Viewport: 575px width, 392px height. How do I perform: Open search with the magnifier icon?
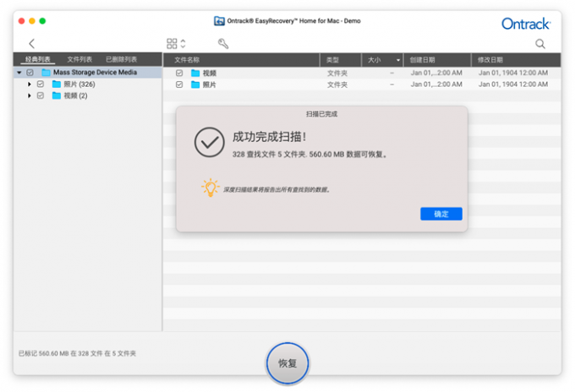pyautogui.click(x=539, y=44)
